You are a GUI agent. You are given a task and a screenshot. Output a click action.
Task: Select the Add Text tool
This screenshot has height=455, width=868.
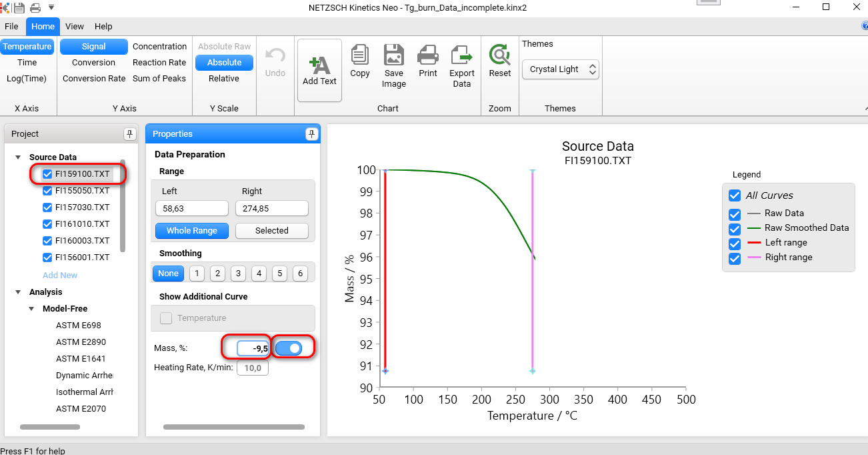[319, 65]
